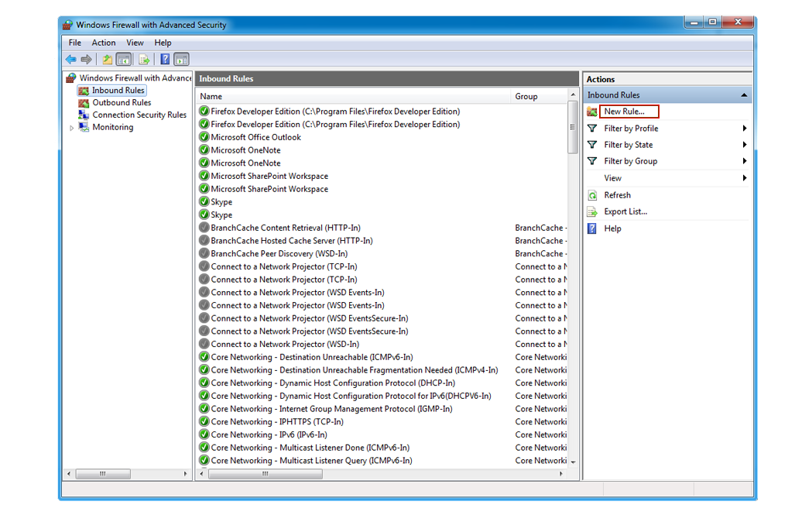Select Connection Security Rules in the tree

tap(139, 115)
